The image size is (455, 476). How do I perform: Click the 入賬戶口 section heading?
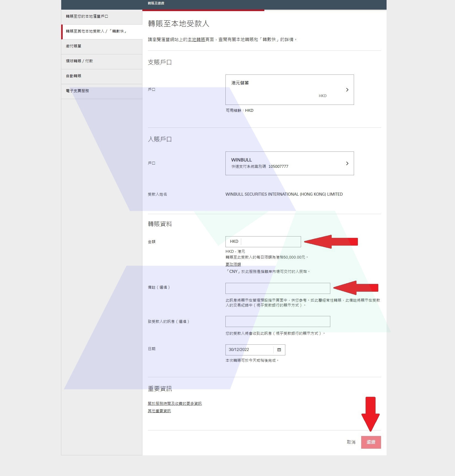[160, 139]
